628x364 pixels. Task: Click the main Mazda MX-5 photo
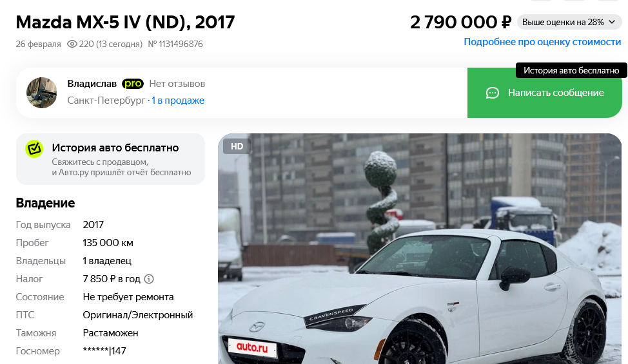pyautogui.click(x=420, y=249)
